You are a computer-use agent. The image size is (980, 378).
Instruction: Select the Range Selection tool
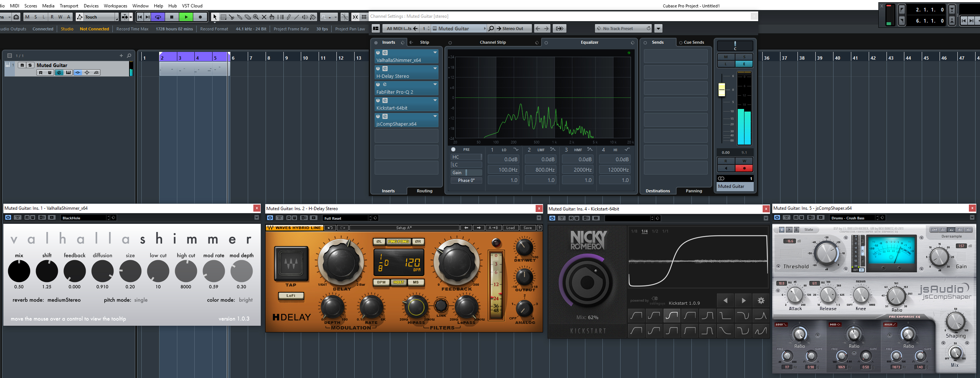224,17
